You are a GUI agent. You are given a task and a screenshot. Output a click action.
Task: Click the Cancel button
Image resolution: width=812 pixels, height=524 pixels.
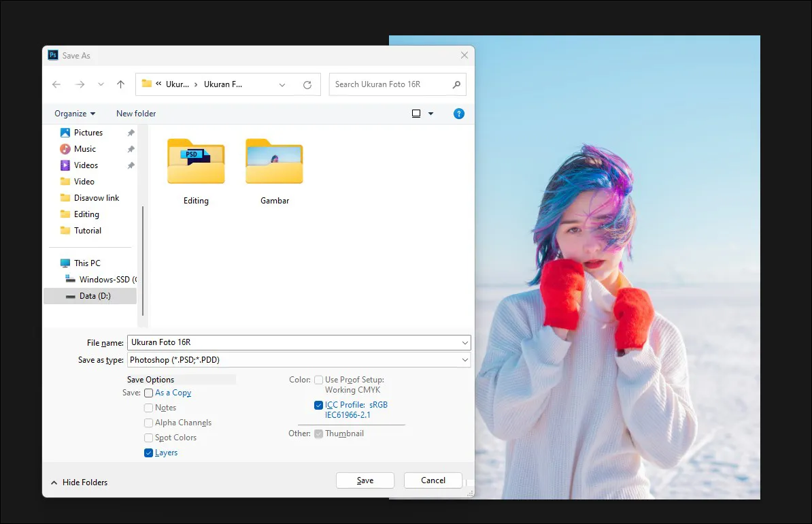(433, 480)
